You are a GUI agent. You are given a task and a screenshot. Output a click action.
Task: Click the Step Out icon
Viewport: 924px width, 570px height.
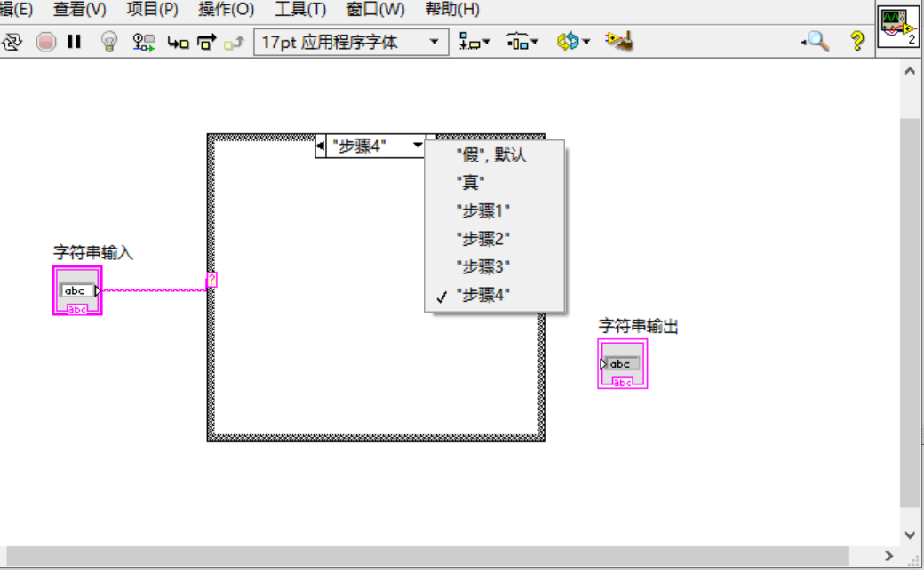tap(234, 43)
